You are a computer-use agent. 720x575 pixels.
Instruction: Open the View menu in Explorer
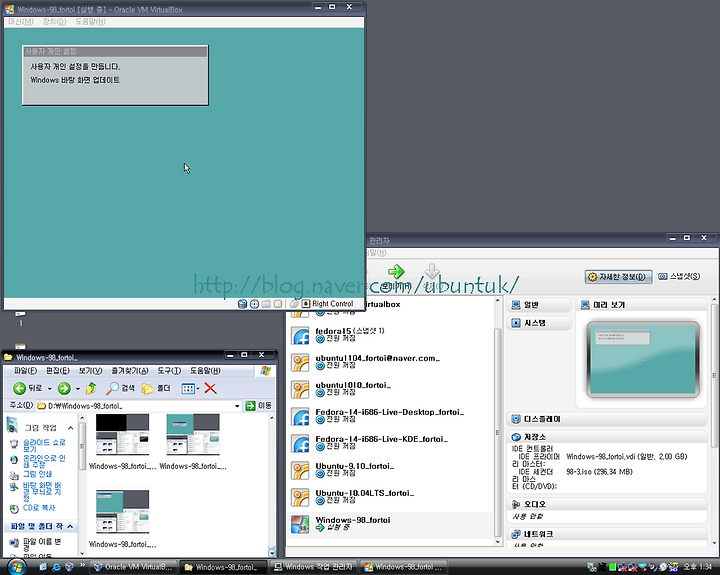pyautogui.click(x=90, y=371)
